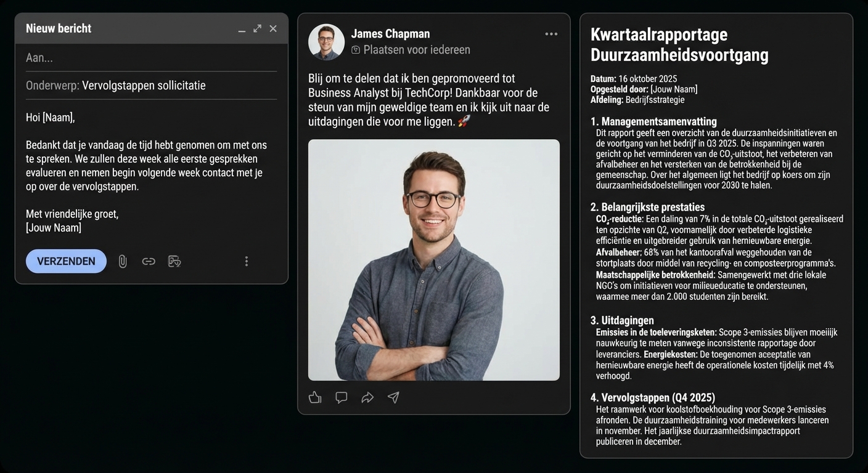This screenshot has height=473, width=868.
Task: Attach a file with the paperclip icon
Action: tap(123, 261)
